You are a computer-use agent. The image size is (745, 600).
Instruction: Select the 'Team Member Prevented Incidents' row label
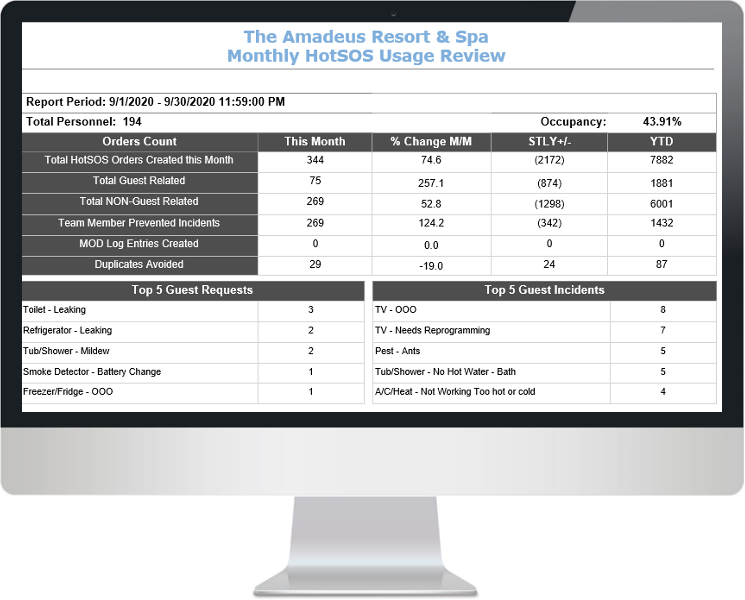click(139, 223)
